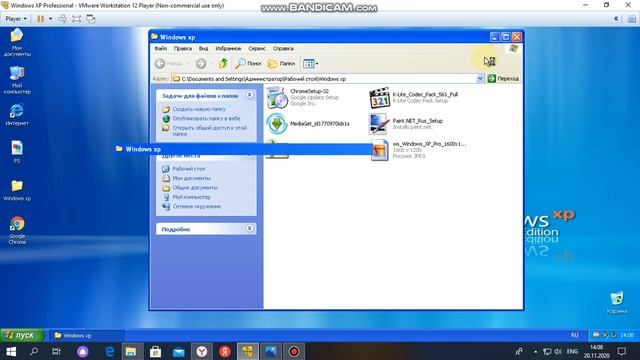Pause the virtual machine in VMware toolbar
Viewport: 640px width, 360px height.
pyautogui.click(x=40, y=19)
